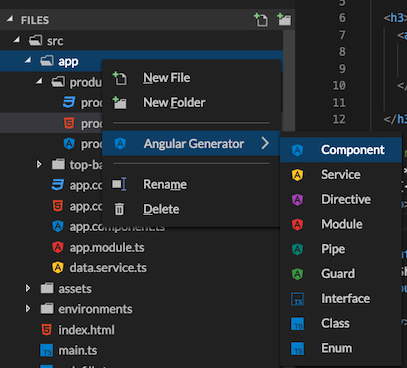This screenshot has height=368, width=407.
Task: Generate a new TypeScript Interface
Action: coord(341,299)
